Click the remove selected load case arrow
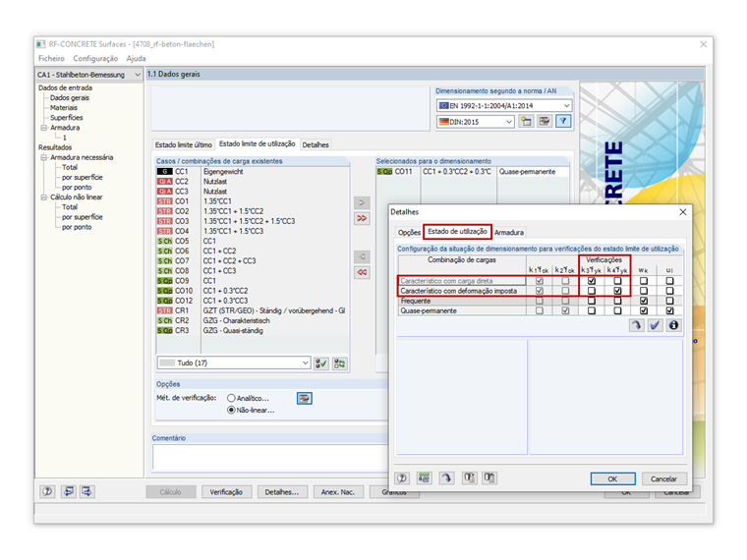Screen dimensions: 747x560 pyautogui.click(x=362, y=257)
